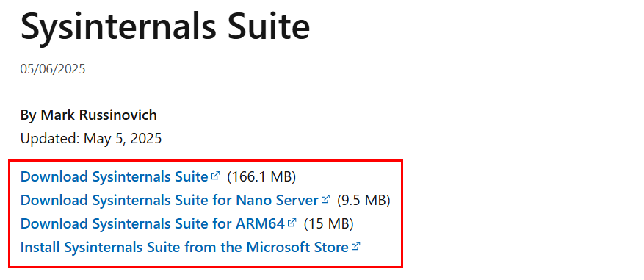Click the 05/06/2025 publish date
Image resolution: width=644 pixels, height=280 pixels.
pos(53,69)
